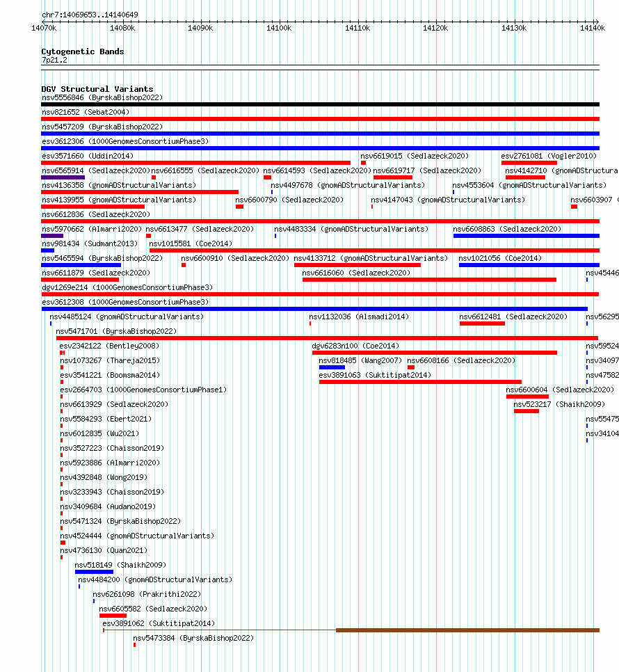The height and width of the screenshot is (672, 619).
Task: Open nsv6619717 (Sedlazeck2020) label
Action: coord(427,170)
